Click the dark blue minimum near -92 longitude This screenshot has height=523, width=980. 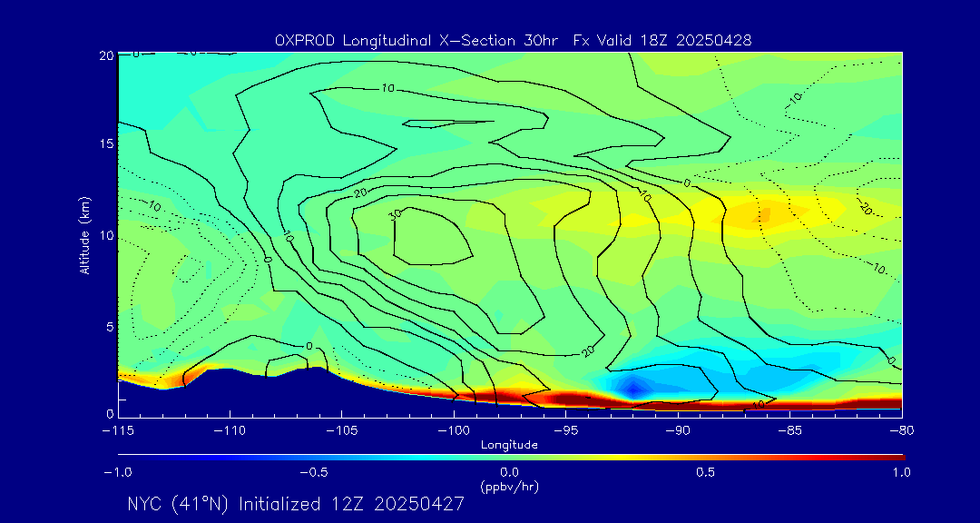click(x=633, y=390)
